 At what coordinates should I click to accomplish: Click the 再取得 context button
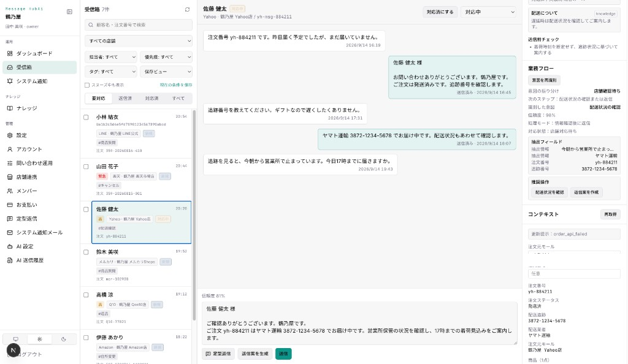pyautogui.click(x=610, y=214)
